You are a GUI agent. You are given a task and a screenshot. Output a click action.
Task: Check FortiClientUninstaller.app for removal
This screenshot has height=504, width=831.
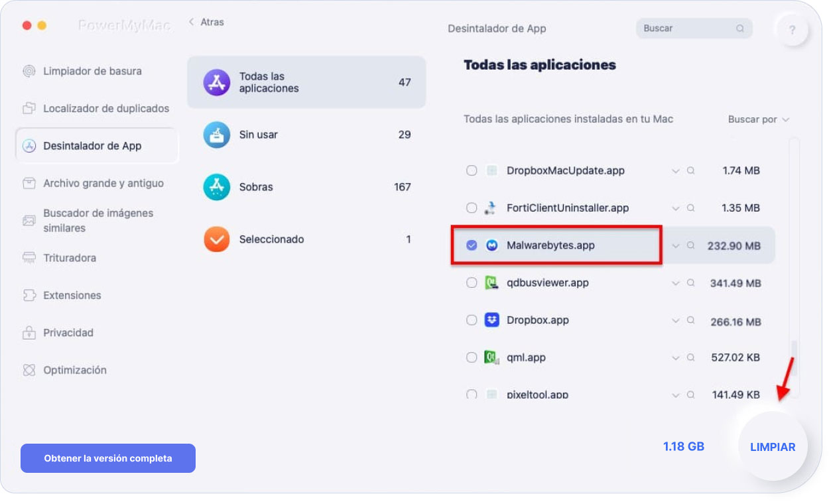(472, 208)
